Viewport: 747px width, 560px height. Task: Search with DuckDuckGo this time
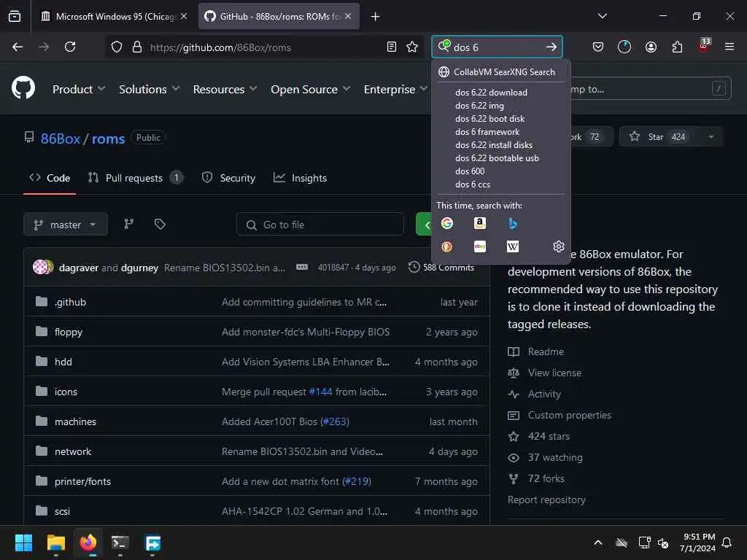[447, 246]
